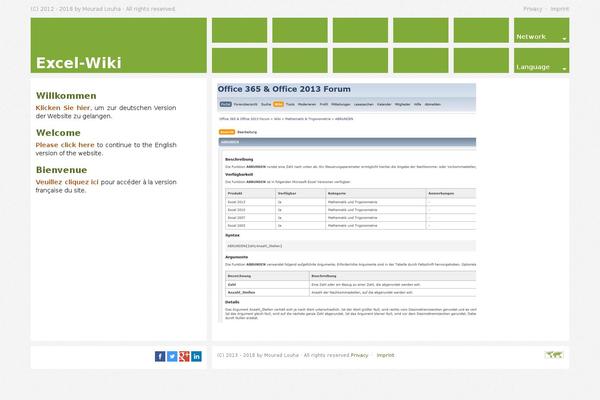Click 'Veuillez cliquez ici' French link
Viewport: 600px width, 400px height.
click(67, 182)
